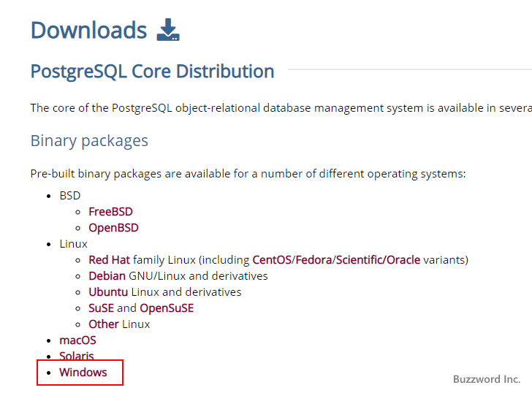Follow the Ubuntu link
The image size is (532, 393).
(x=108, y=292)
